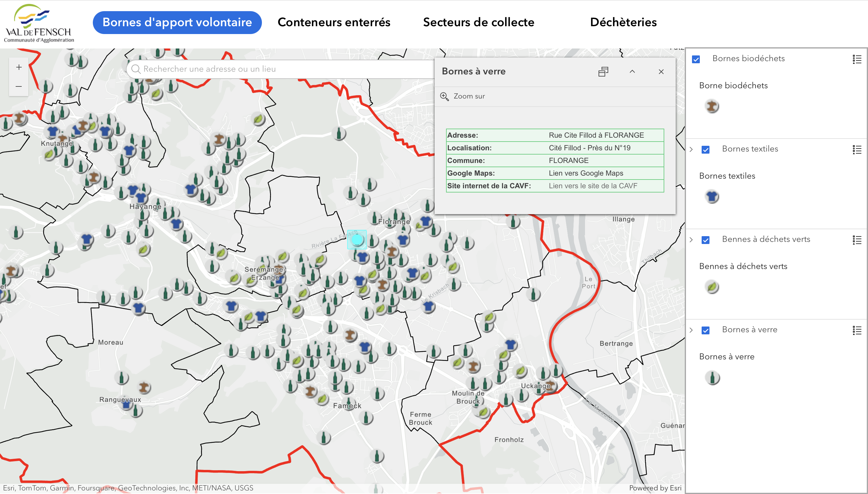Click the Bornes à verre legend symbol
Screen dimensions: 868x494
(x=712, y=378)
